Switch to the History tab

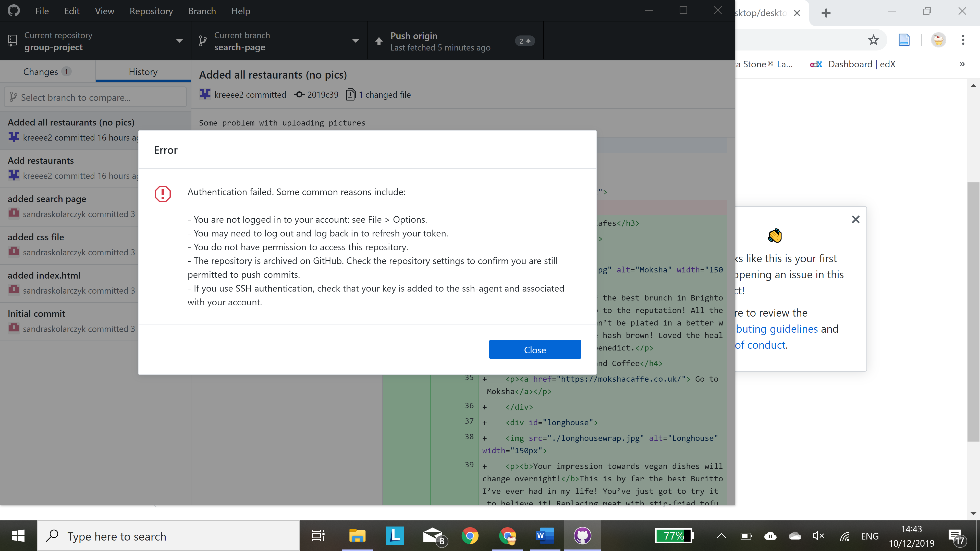(143, 71)
